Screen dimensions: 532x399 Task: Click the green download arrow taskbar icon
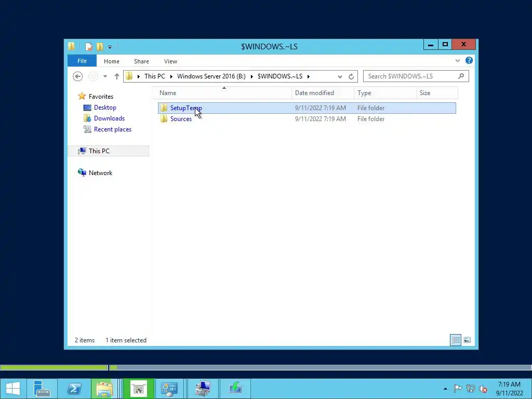point(235,388)
